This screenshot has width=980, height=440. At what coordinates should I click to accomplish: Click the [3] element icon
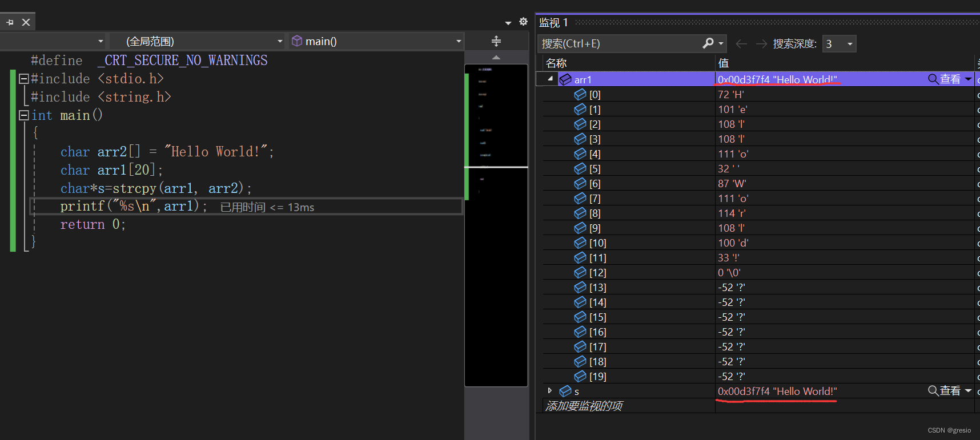coord(580,139)
